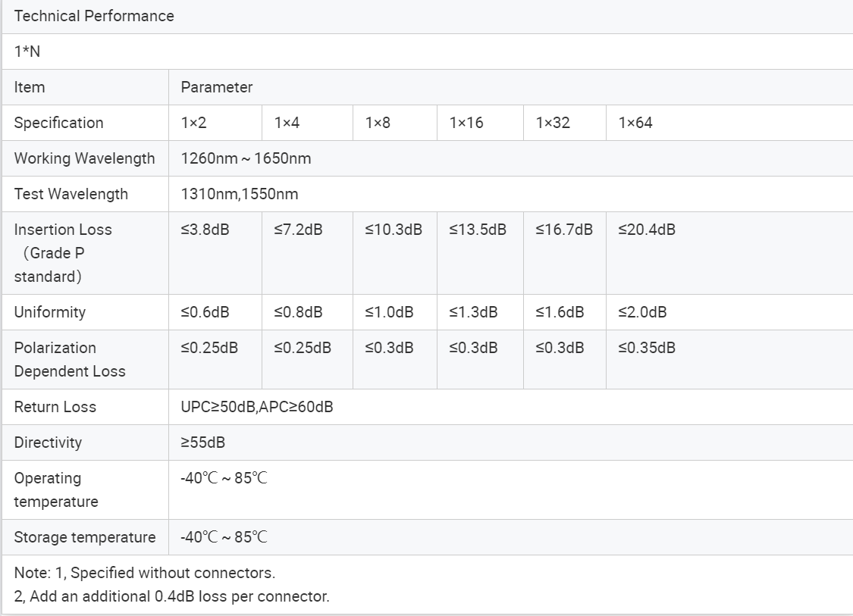Screen dimensions: 853x616
Task: Click the ≤20.4dB insertion loss value
Action: click(647, 230)
